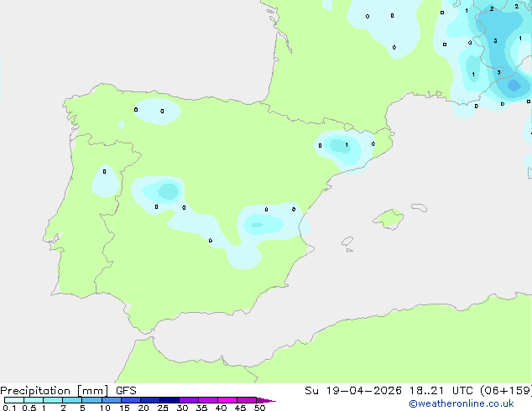Pick the legend swatch between 45 and 50
The height and width of the screenshot is (411, 532).
[x=247, y=400]
